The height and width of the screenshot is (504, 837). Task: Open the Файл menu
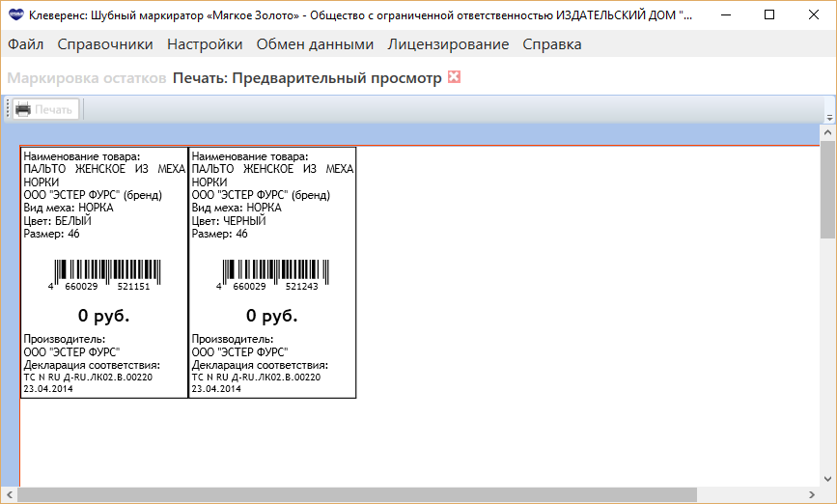pyautogui.click(x=25, y=44)
